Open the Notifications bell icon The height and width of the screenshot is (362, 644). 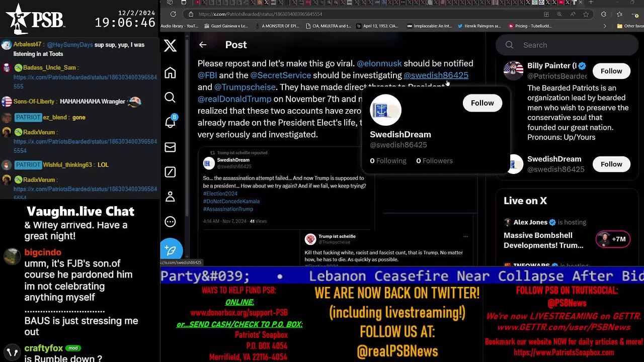[x=170, y=122]
